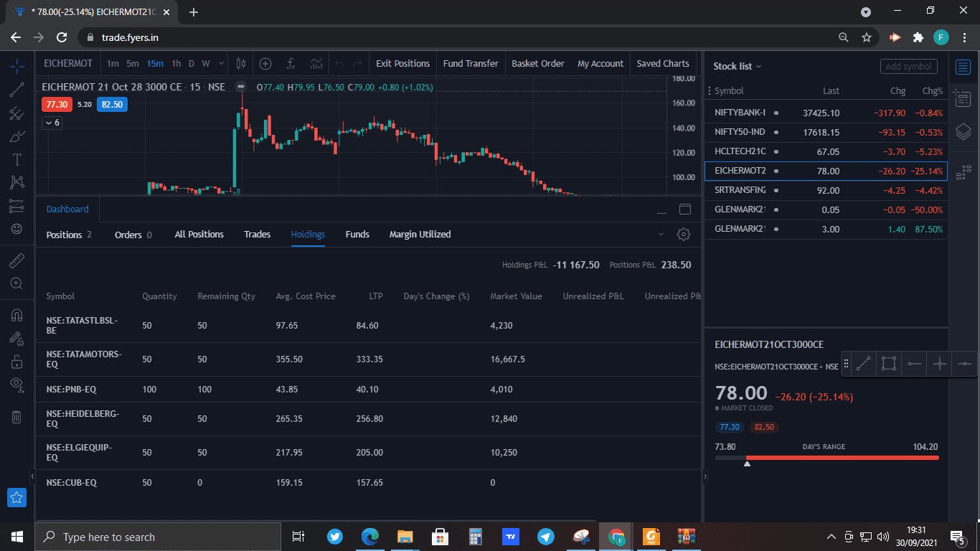Toggle hide all drawings eye icon

click(17, 385)
